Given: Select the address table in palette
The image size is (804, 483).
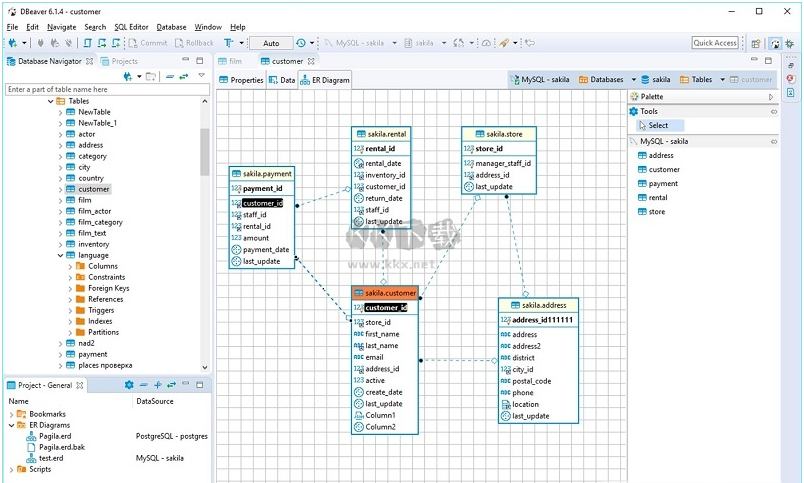Looking at the screenshot, I should (660, 155).
